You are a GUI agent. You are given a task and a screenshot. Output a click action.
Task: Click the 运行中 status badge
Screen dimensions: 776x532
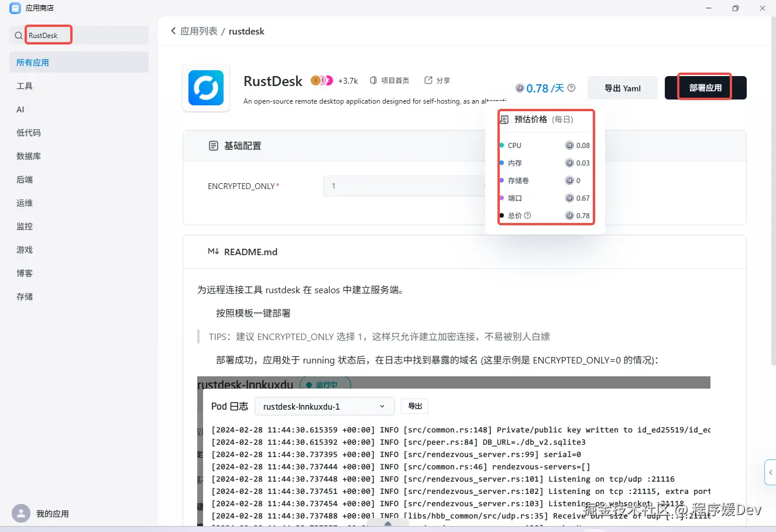(x=325, y=385)
